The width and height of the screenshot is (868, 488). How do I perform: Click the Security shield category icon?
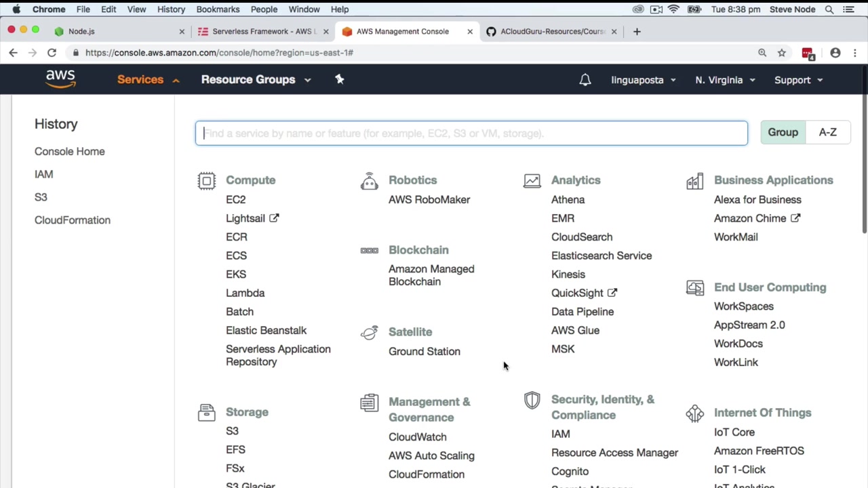[532, 401]
